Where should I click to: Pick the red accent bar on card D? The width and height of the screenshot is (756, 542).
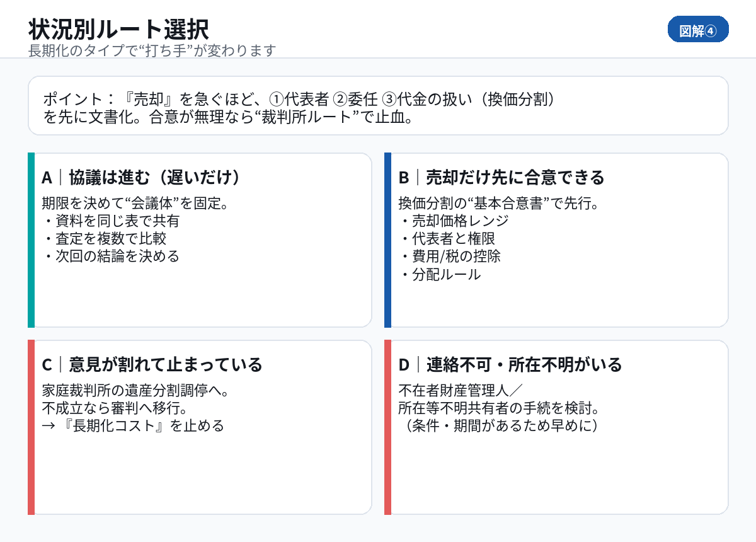pos(388,427)
